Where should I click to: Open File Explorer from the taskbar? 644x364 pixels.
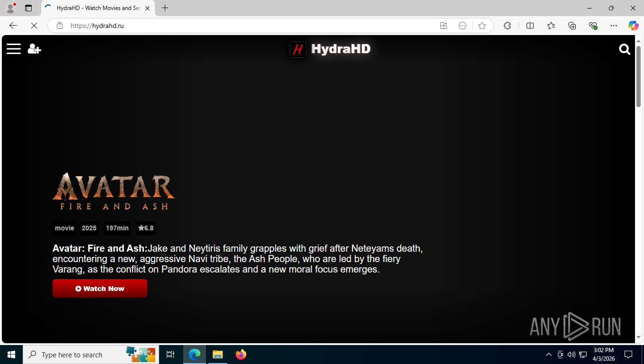pyautogui.click(x=217, y=355)
